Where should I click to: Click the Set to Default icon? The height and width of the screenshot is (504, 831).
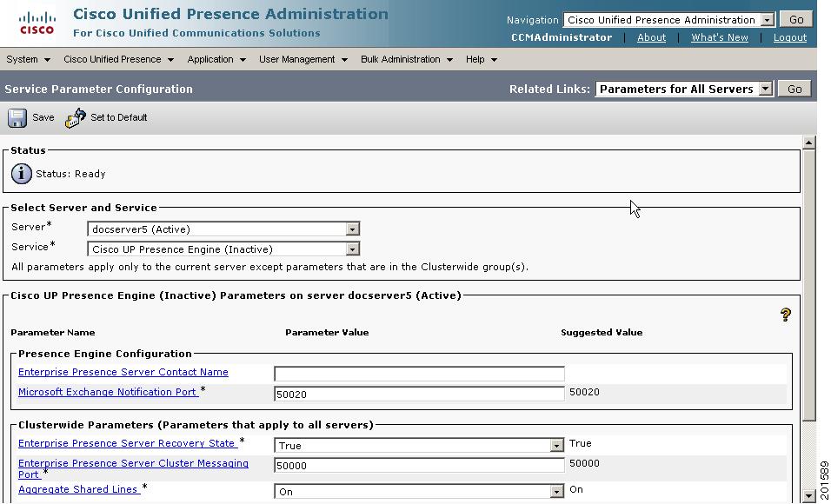pyautogui.click(x=76, y=117)
